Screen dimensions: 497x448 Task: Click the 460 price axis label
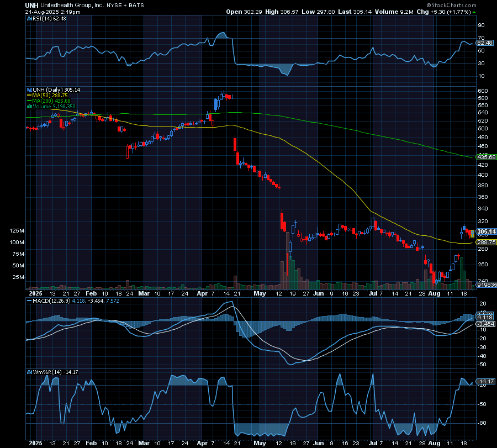(483, 146)
